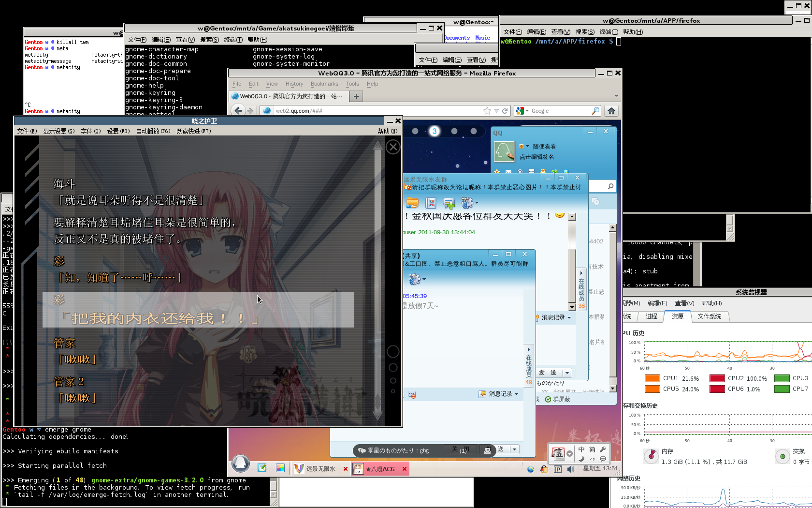Click the QQ profile avatar picture

click(x=504, y=151)
